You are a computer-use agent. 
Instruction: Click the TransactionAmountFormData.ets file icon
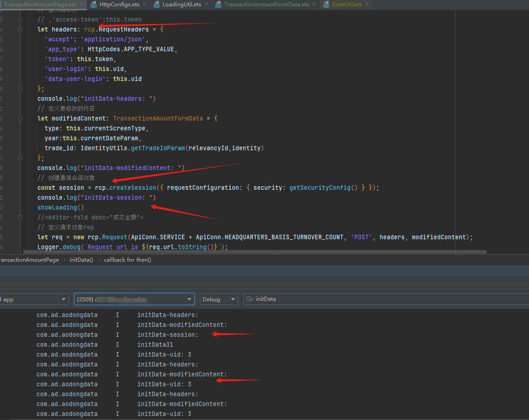(x=218, y=4)
